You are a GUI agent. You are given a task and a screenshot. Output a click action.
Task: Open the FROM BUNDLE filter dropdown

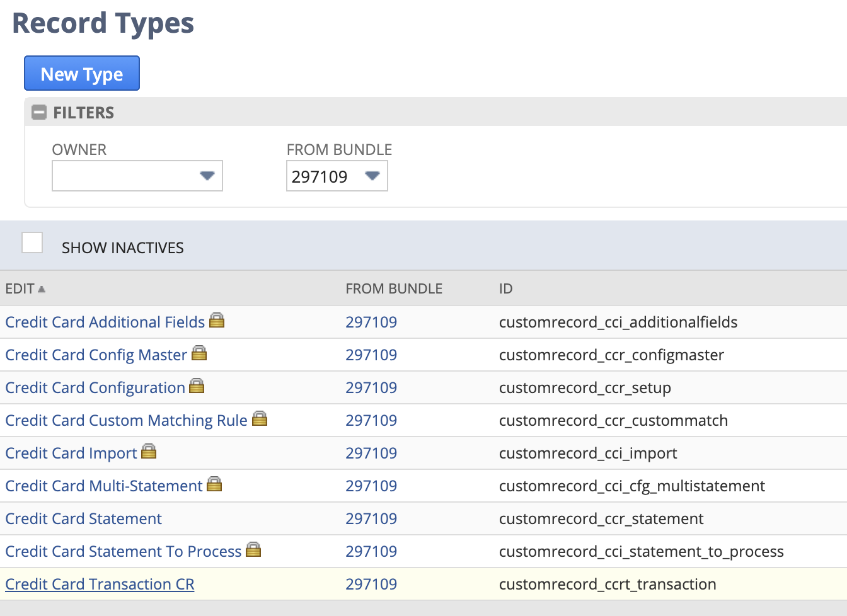[337, 176]
